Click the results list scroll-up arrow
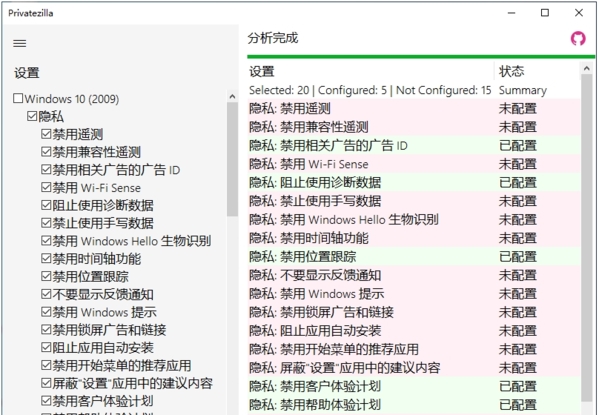Viewport: 599px width, 415px height. tap(586, 68)
